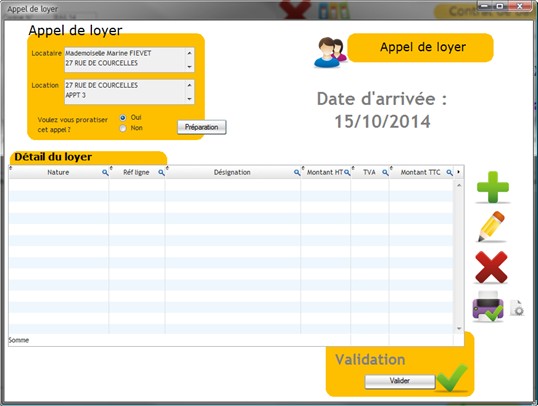The height and width of the screenshot is (406, 538).
Task: Click the table's vertical scrollbar down arrow
Action: [459, 328]
